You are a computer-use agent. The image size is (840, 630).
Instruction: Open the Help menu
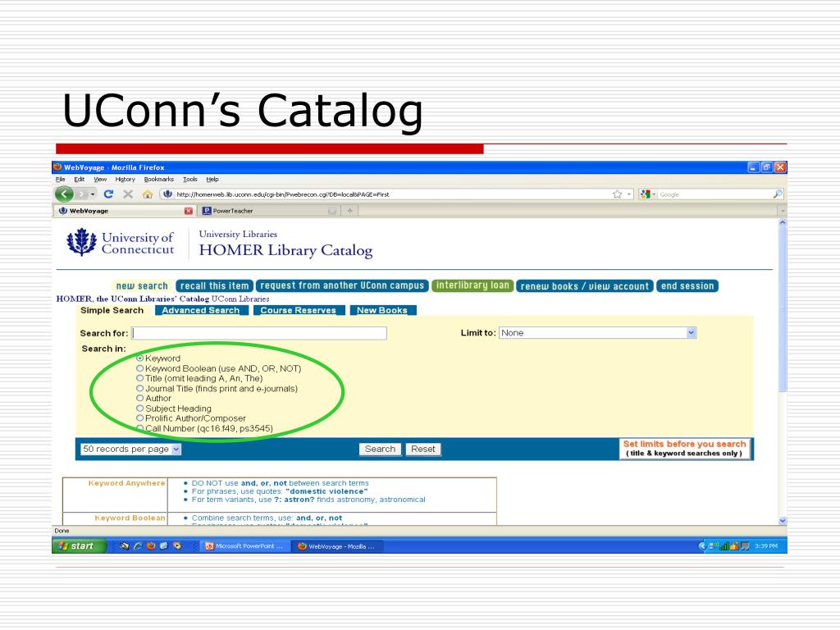pyautogui.click(x=212, y=180)
